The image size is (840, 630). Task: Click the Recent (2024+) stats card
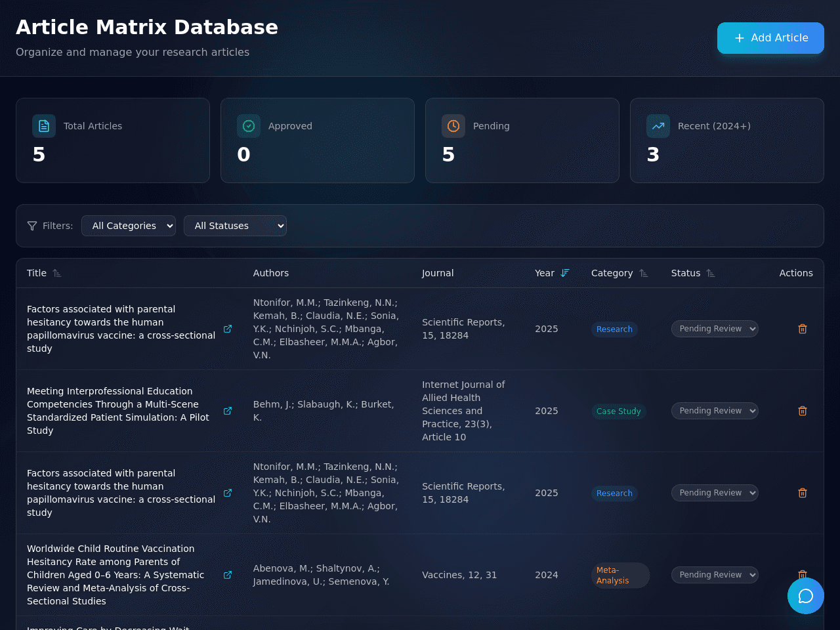[x=727, y=140]
